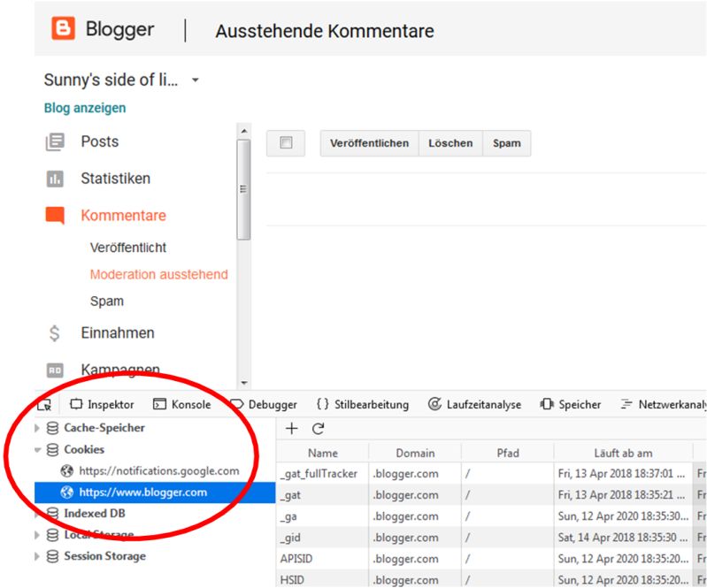Click the Spam toolbar button

(x=507, y=143)
